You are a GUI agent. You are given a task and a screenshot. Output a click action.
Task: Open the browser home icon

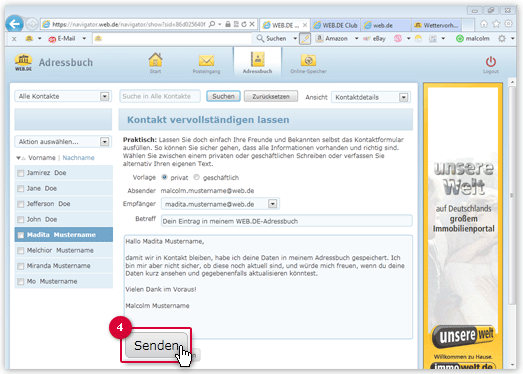click(x=484, y=24)
